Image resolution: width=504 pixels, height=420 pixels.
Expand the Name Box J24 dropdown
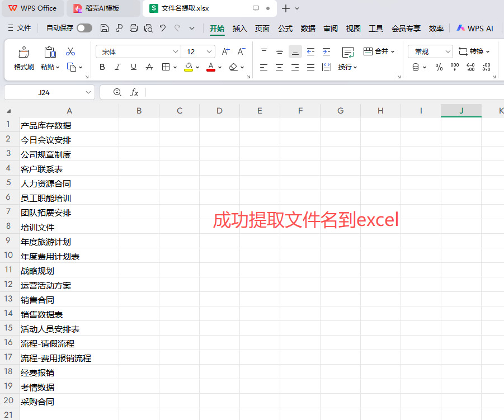coord(88,92)
